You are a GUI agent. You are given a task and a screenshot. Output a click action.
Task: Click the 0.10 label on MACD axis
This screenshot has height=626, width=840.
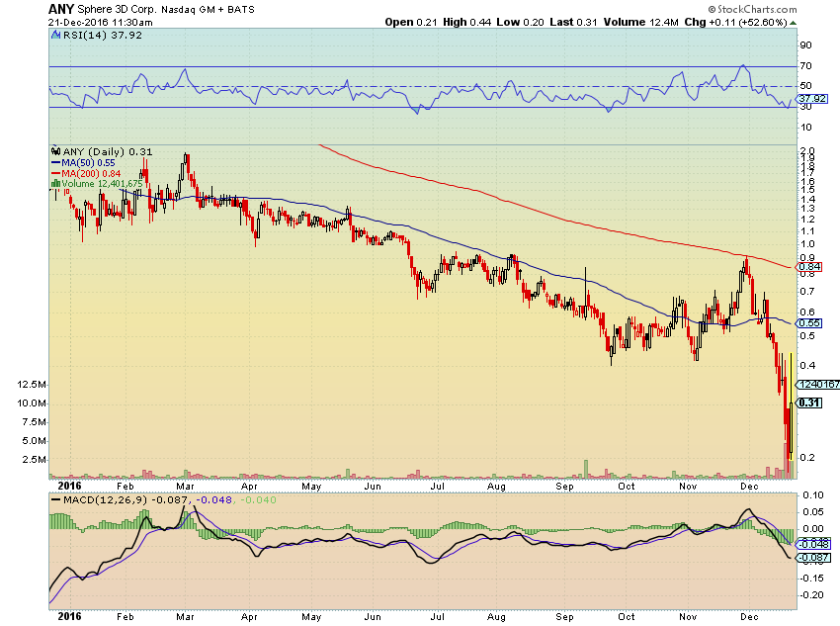812,495
